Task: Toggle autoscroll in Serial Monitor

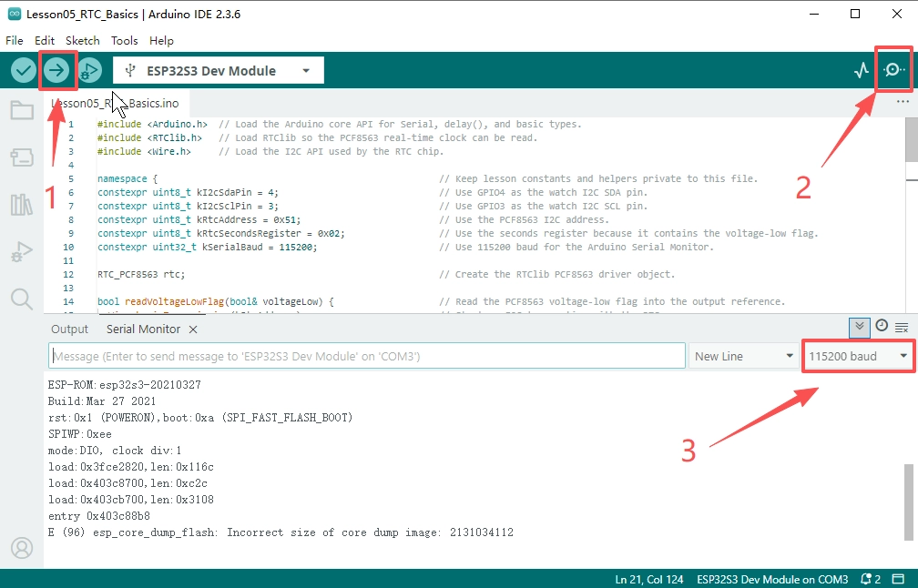Action: (860, 327)
